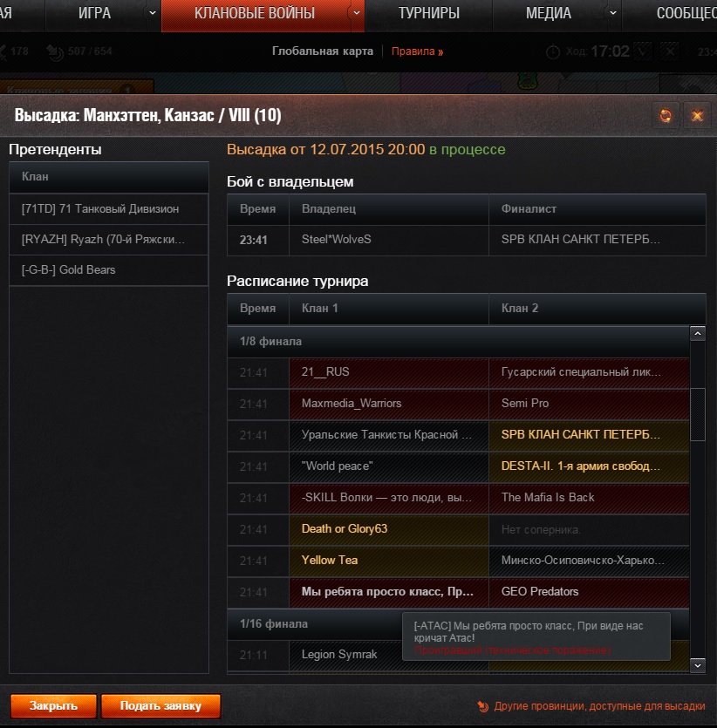Click the Клан header in Претенденты list
Screen dimensions: 717x728
pyautogui.click(x=109, y=177)
